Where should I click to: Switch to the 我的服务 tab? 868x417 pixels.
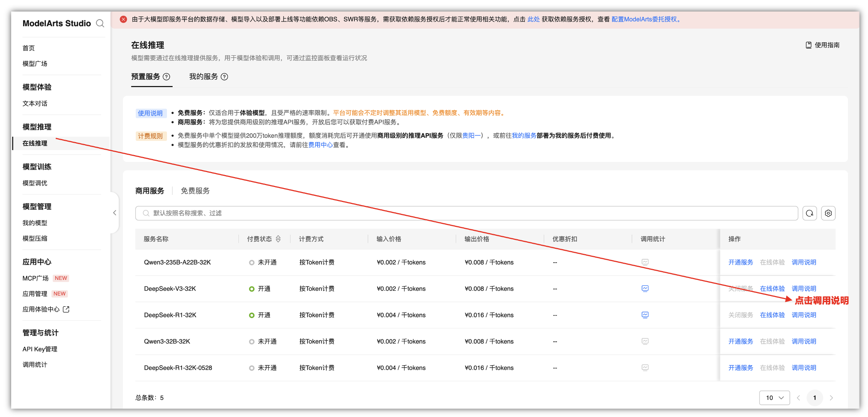click(203, 77)
